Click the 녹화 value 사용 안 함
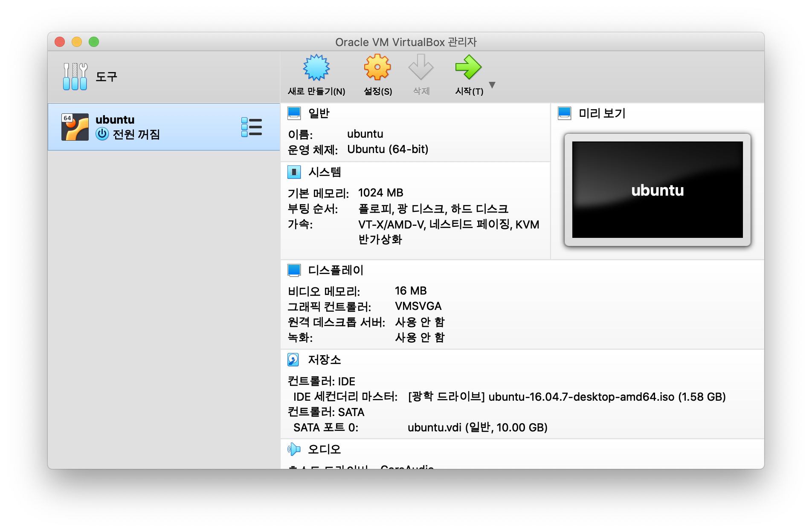 point(420,337)
